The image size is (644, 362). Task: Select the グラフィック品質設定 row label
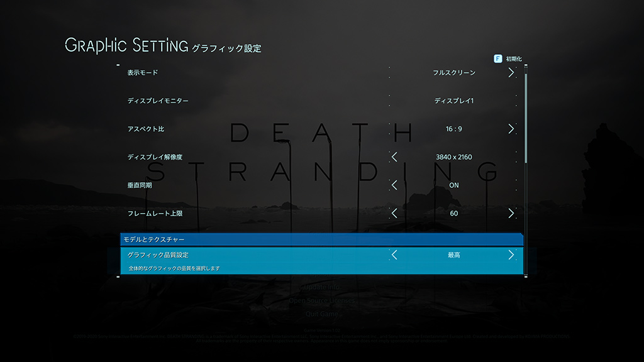[x=158, y=255]
